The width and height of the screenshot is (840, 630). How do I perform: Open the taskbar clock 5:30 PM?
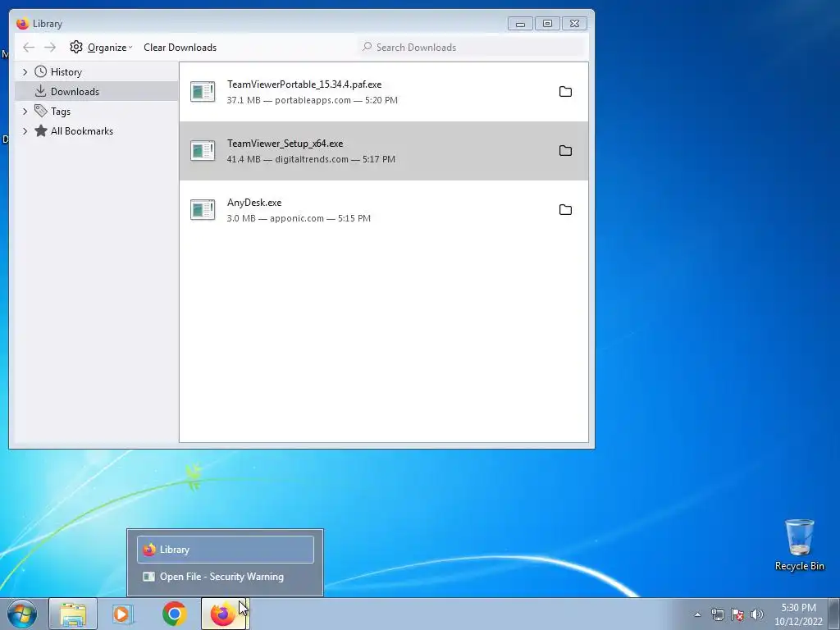pyautogui.click(x=798, y=614)
